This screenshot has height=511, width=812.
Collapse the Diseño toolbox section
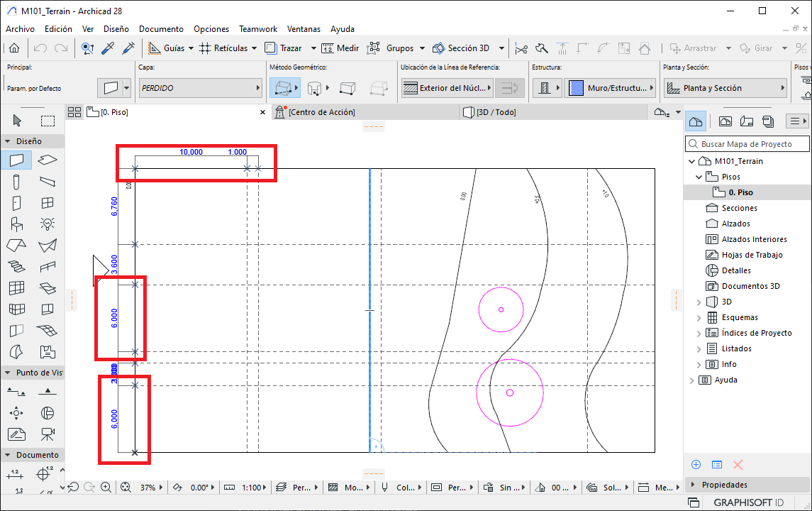pos(7,141)
